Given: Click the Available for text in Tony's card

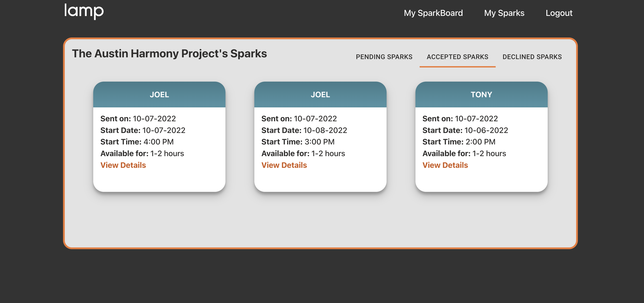Looking at the screenshot, I should coord(464,153).
